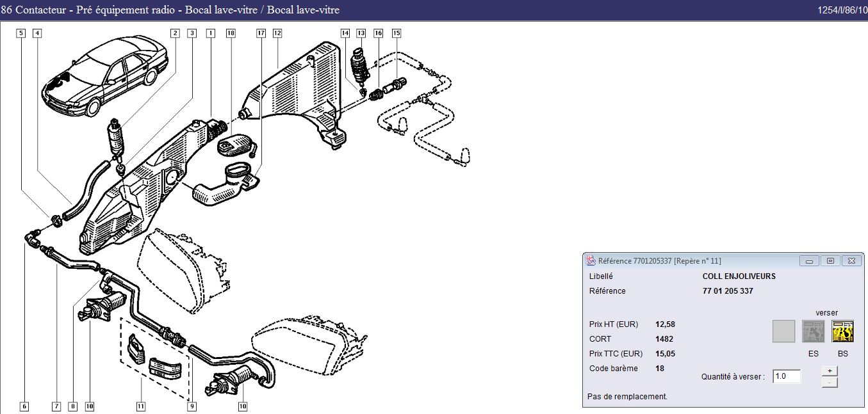This screenshot has width=868, height=414.
Task: Click the yellow BS verser icon
Action: tap(842, 331)
